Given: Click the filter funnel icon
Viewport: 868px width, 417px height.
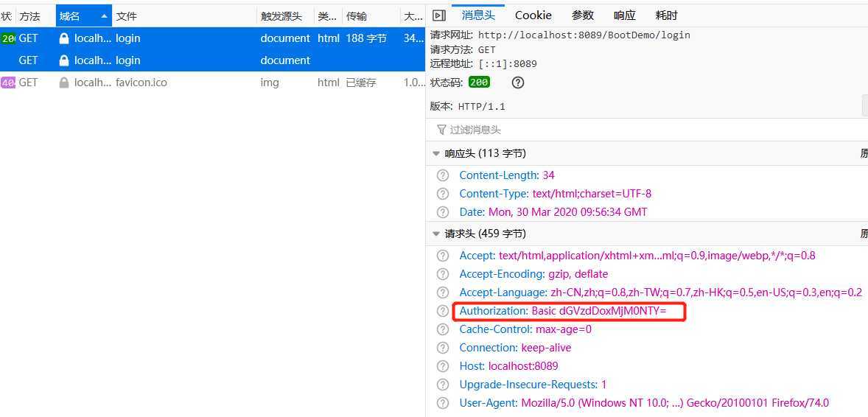Looking at the screenshot, I should [441, 130].
